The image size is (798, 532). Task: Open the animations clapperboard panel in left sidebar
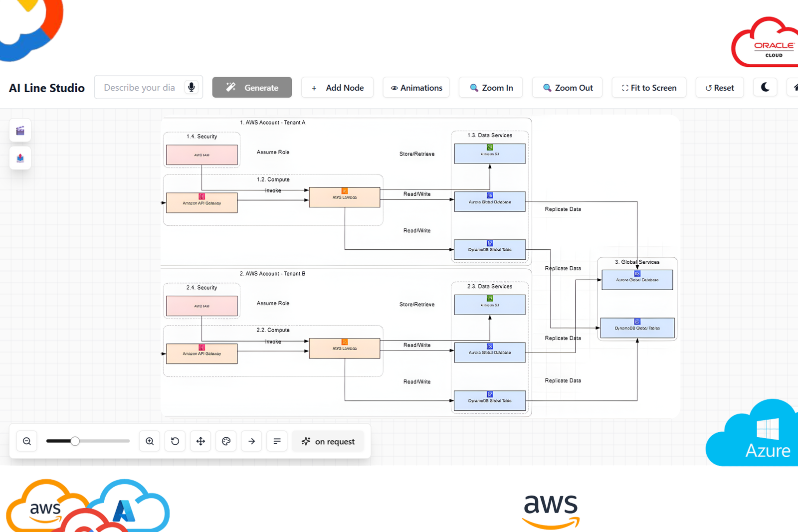[20, 131]
